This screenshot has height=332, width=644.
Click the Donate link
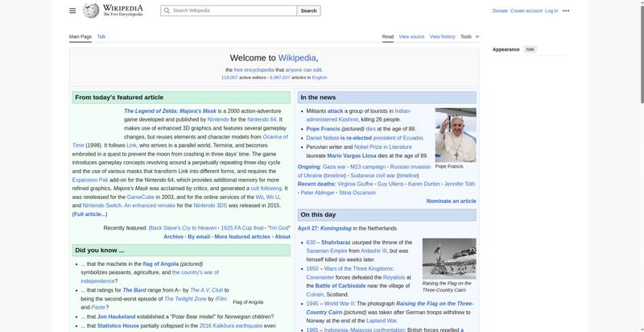coord(500,10)
